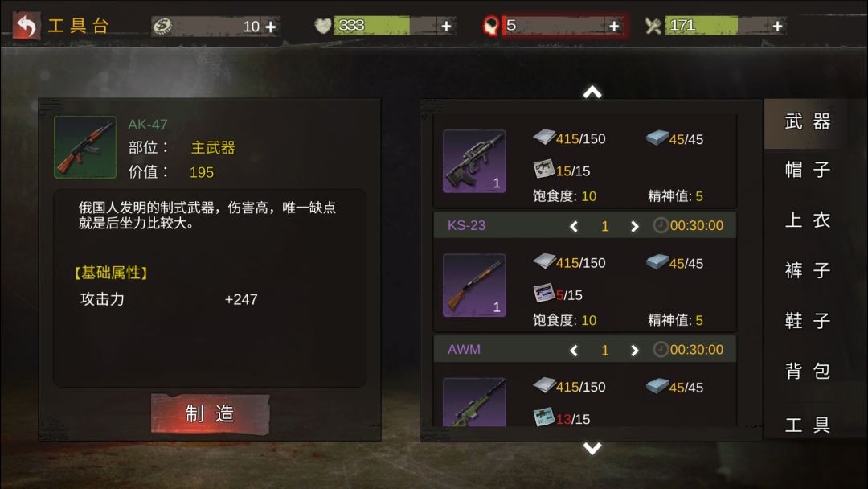Click the 制造 craft button
868x489 pixels.
point(211,413)
